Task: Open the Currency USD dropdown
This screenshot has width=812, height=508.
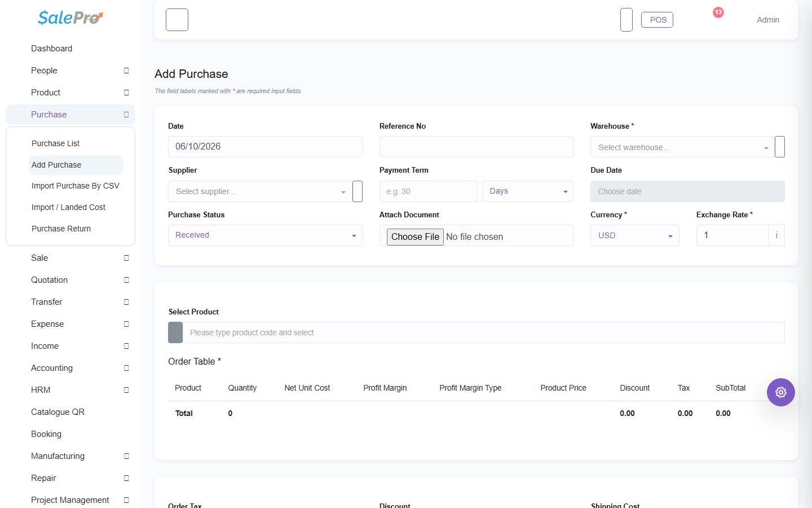Action: coord(635,235)
